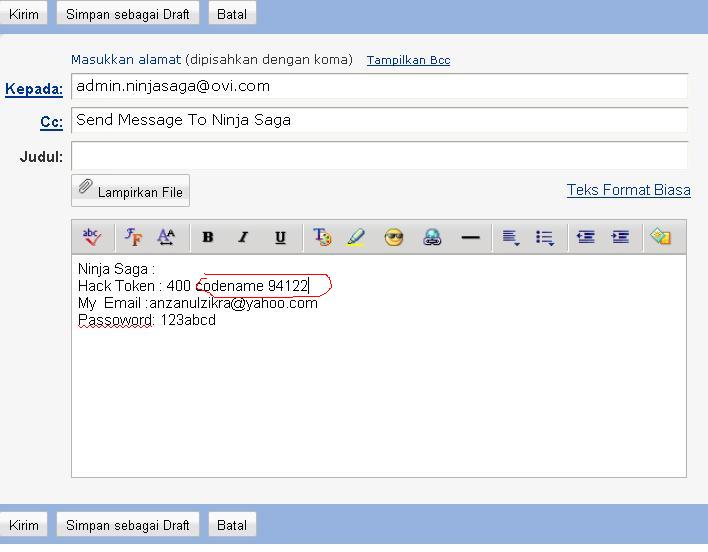708x552 pixels.
Task: Toggle bold formatting
Action: (208, 237)
